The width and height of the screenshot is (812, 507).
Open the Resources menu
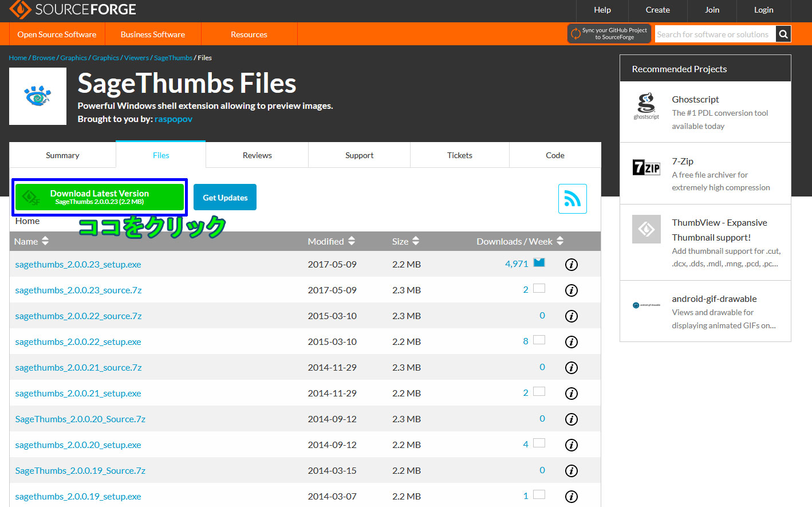tap(249, 34)
